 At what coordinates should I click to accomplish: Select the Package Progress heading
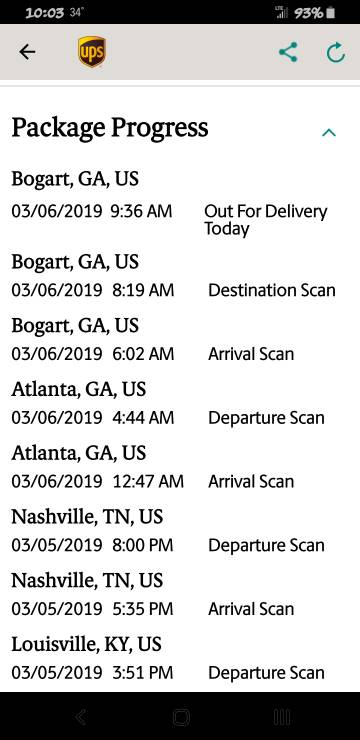110,127
